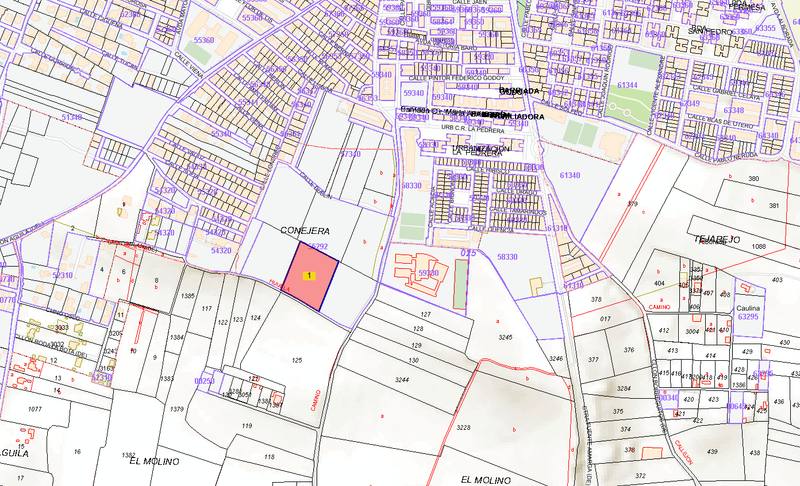Click rural parcel 3245
The height and width of the screenshot is (486, 800).
pyautogui.click(x=505, y=337)
